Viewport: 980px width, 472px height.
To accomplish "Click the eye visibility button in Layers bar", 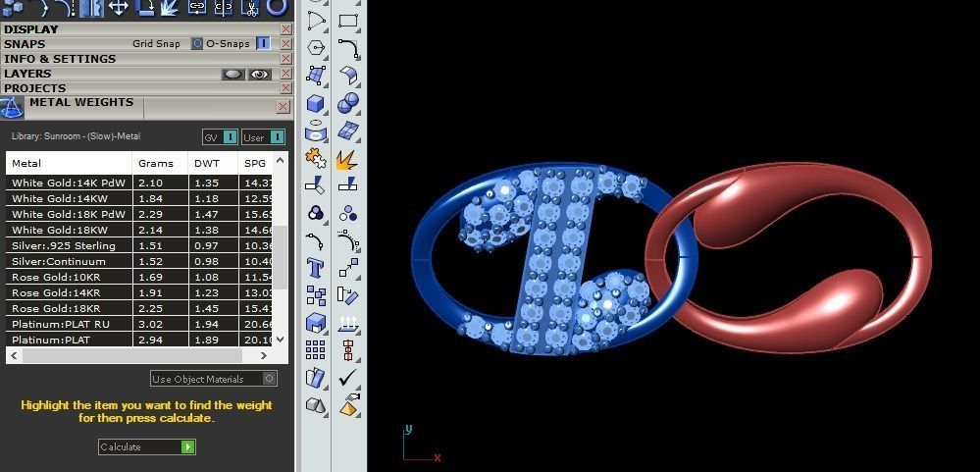I will [x=259, y=74].
